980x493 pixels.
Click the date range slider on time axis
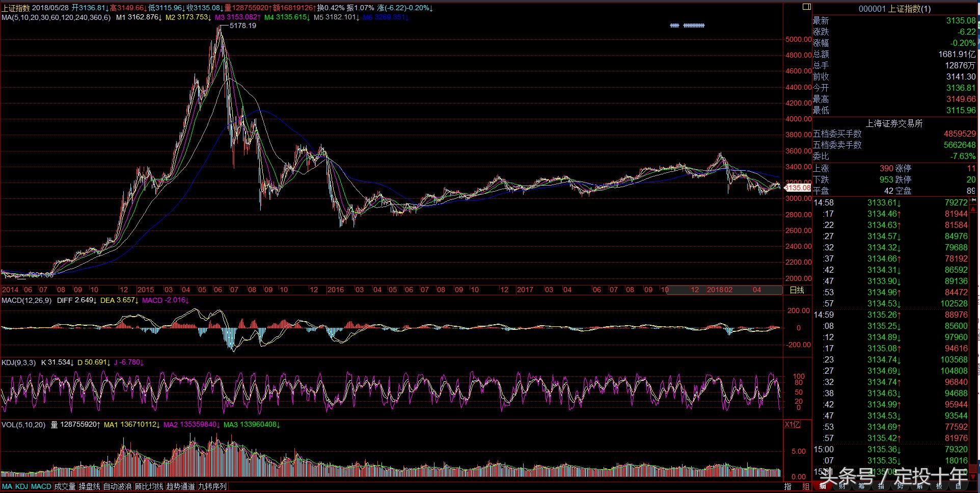(x=724, y=290)
